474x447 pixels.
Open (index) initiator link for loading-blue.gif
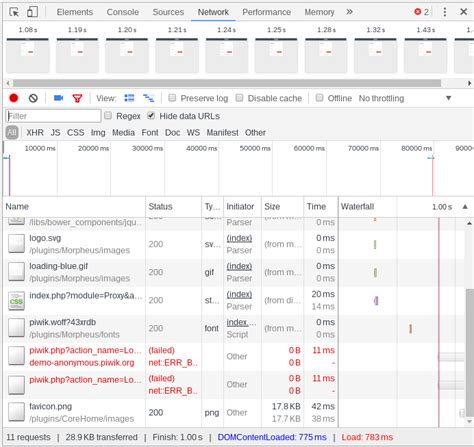coord(239,266)
